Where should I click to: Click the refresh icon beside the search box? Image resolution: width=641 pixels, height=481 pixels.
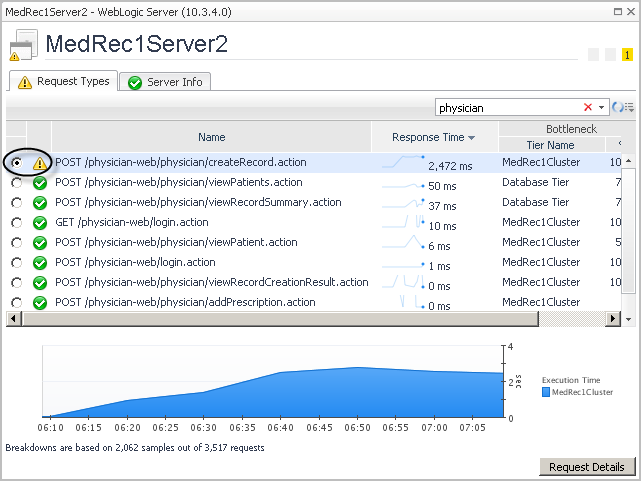click(617, 107)
